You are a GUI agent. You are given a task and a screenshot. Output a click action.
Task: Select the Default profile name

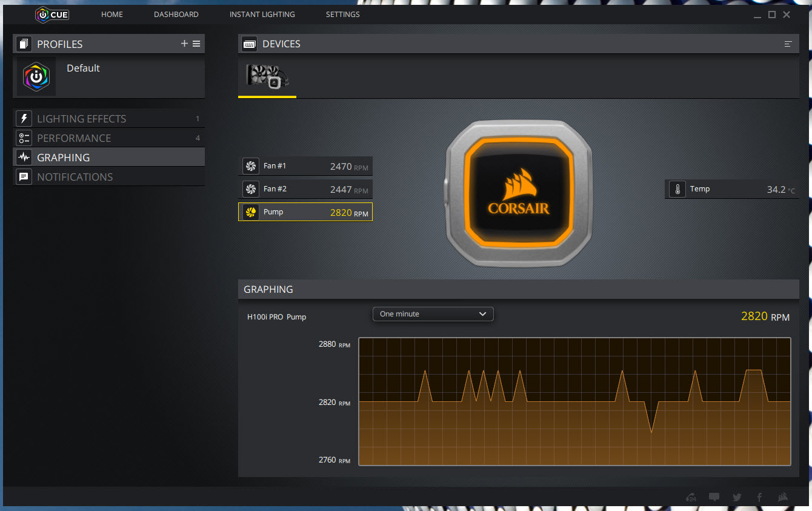(x=83, y=68)
